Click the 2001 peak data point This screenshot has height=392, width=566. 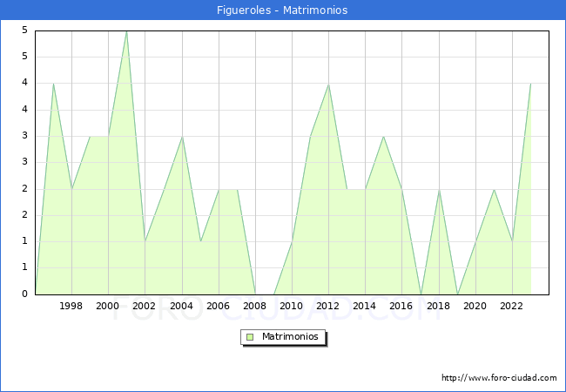pos(126,31)
